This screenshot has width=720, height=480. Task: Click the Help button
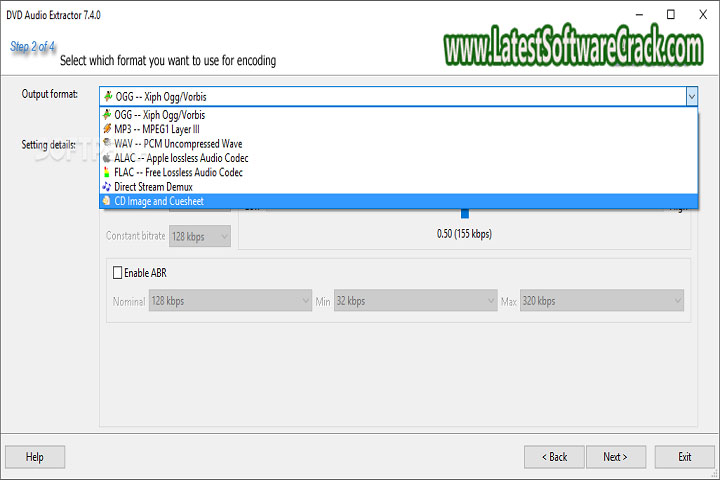(x=35, y=457)
